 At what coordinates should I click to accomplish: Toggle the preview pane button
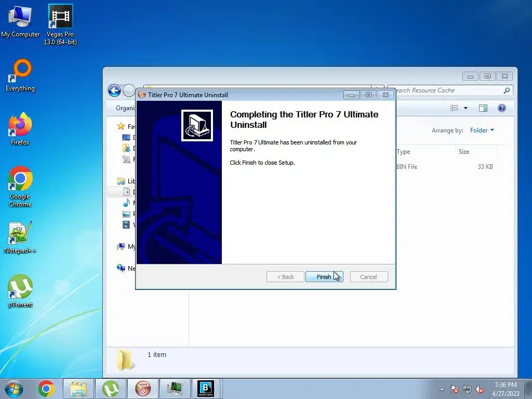point(483,108)
